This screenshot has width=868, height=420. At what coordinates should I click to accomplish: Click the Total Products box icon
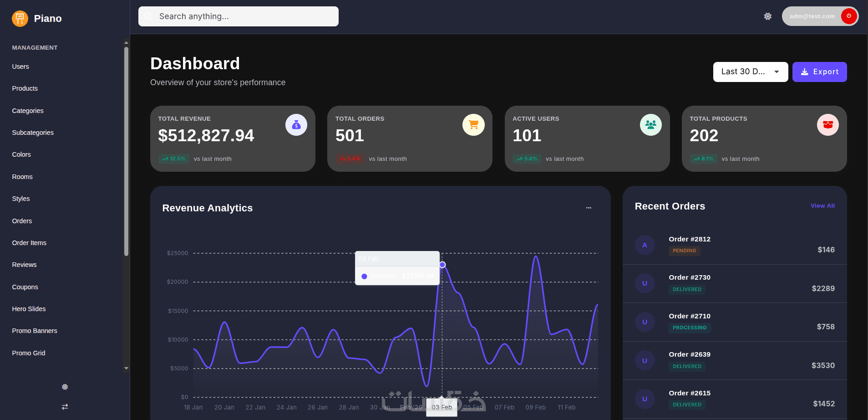[828, 125]
